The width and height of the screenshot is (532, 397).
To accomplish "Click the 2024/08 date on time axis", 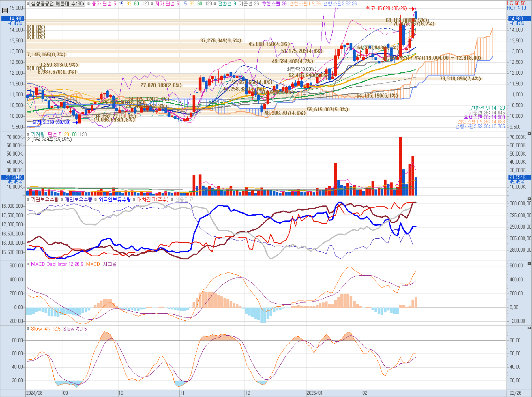I will pos(34,393).
